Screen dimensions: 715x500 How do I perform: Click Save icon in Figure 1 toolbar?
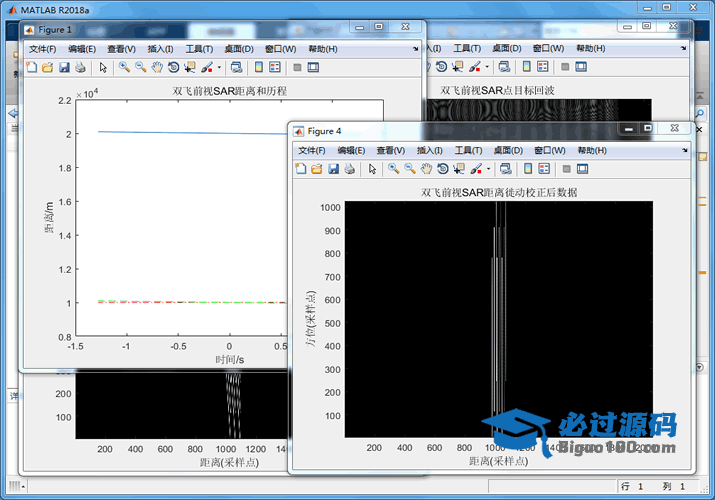[x=64, y=67]
